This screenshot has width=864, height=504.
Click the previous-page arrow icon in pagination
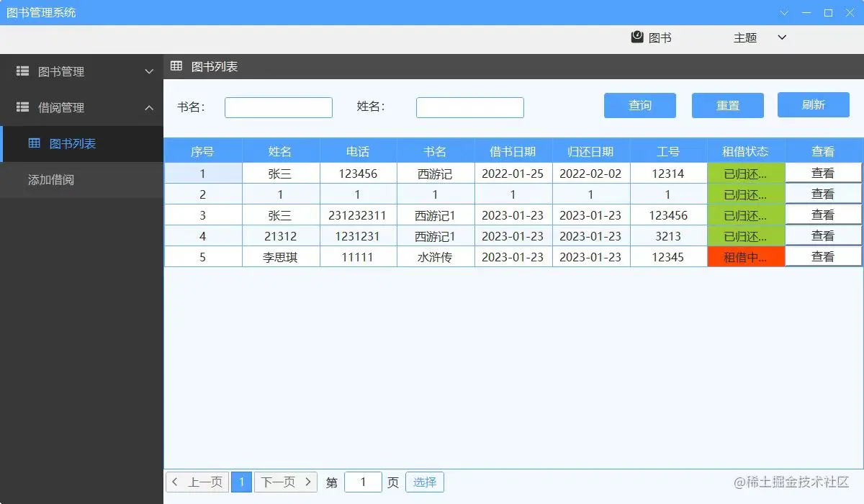[x=175, y=482]
